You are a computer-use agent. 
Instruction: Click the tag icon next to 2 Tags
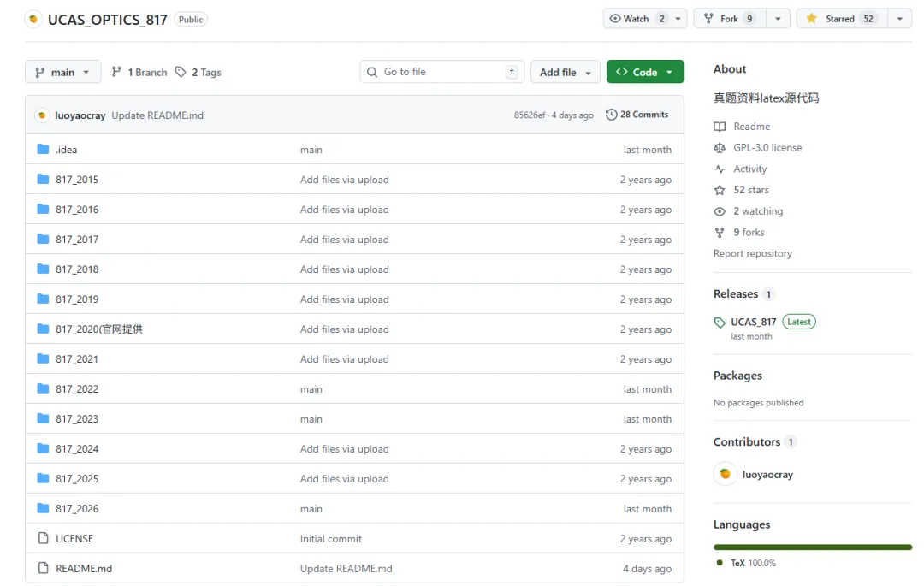click(x=181, y=72)
